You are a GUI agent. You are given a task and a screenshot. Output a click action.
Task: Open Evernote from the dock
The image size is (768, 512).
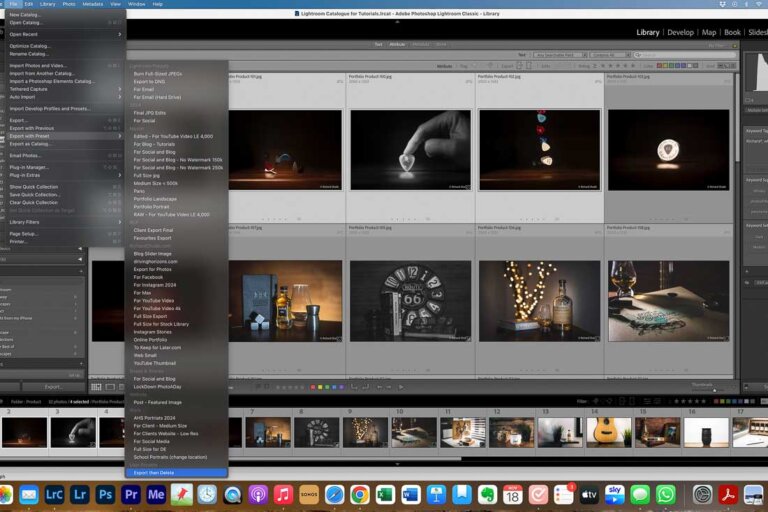pyautogui.click(x=487, y=495)
